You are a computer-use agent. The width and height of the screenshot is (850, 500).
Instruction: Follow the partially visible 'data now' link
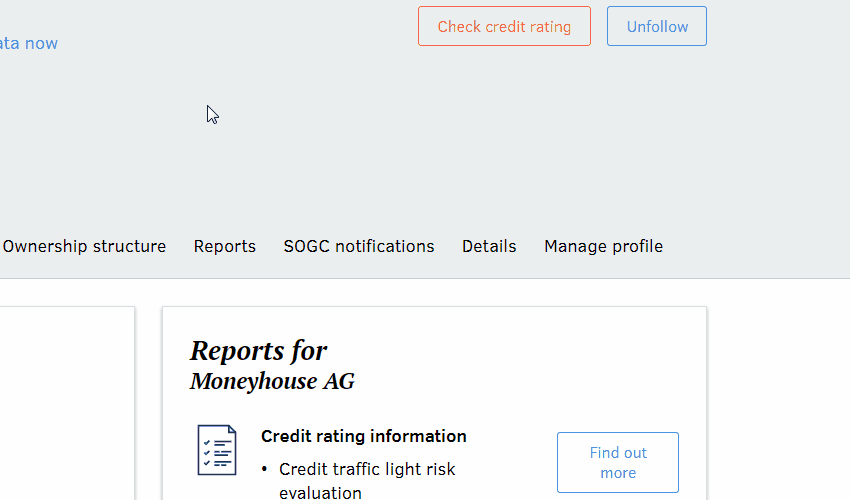point(29,43)
